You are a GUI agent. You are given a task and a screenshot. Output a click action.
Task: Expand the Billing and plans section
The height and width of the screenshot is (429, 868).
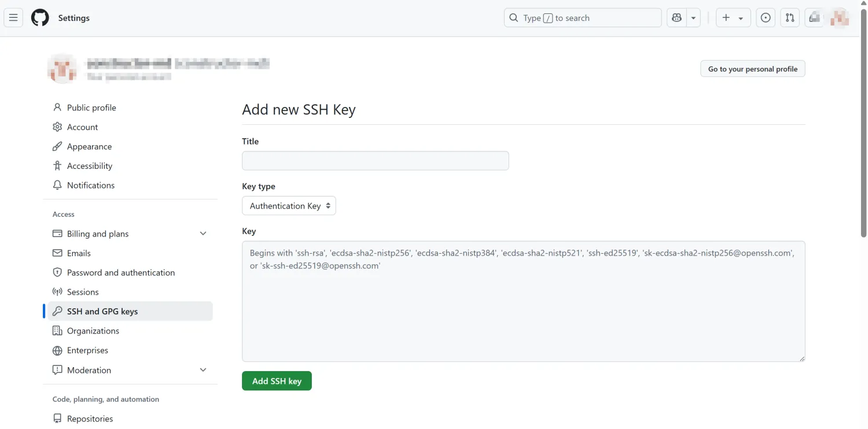pyautogui.click(x=203, y=234)
